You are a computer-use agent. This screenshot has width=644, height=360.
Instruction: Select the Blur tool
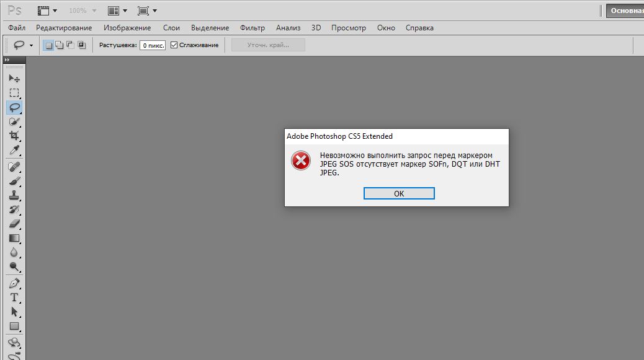pyautogui.click(x=14, y=253)
